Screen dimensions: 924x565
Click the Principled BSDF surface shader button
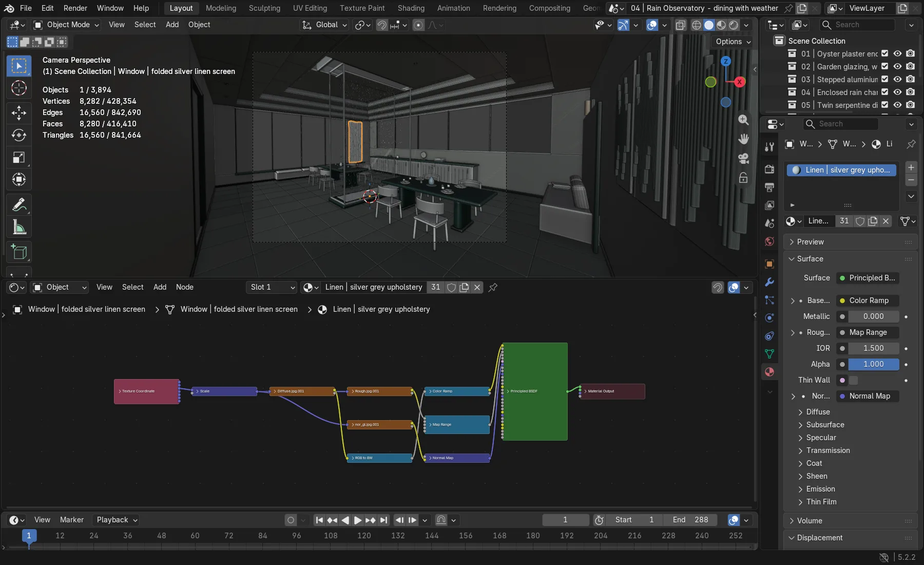[x=868, y=278]
